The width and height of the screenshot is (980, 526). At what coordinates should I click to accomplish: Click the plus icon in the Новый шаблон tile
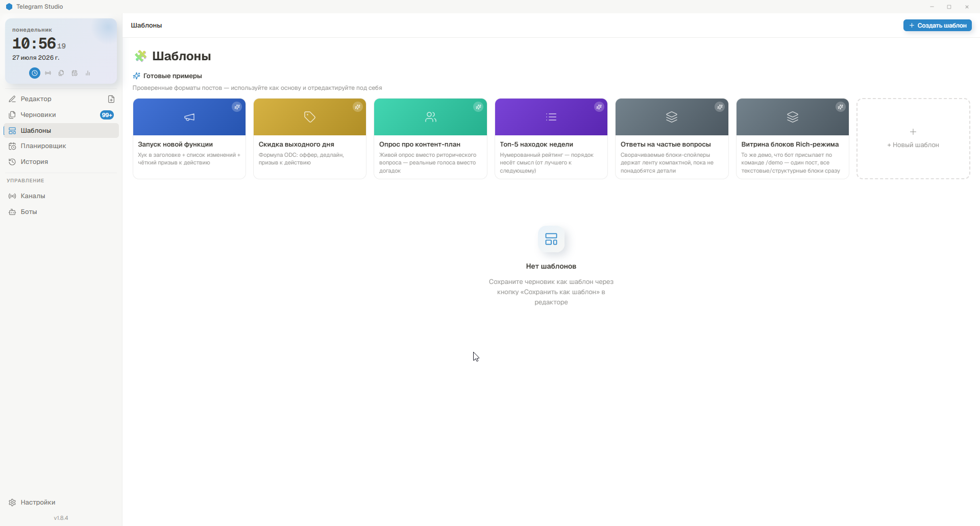(913, 132)
